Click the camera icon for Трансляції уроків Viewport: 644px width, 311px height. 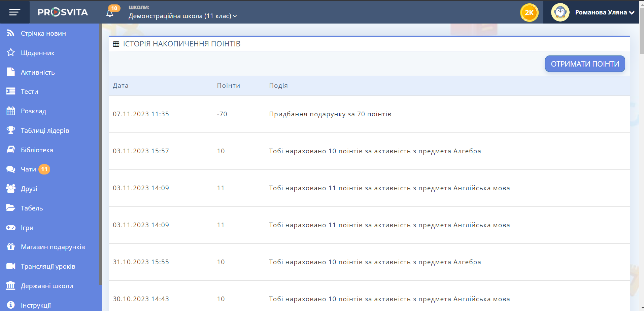pos(11,266)
